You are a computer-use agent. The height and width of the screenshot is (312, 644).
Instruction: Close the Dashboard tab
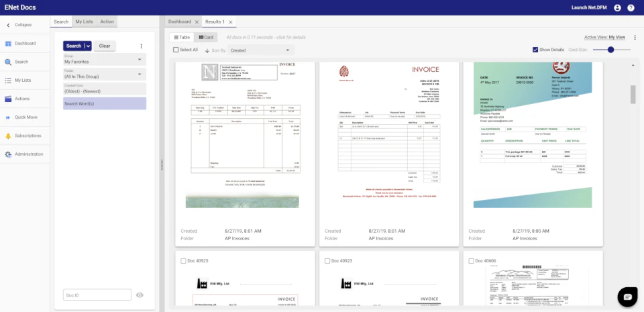tap(197, 21)
